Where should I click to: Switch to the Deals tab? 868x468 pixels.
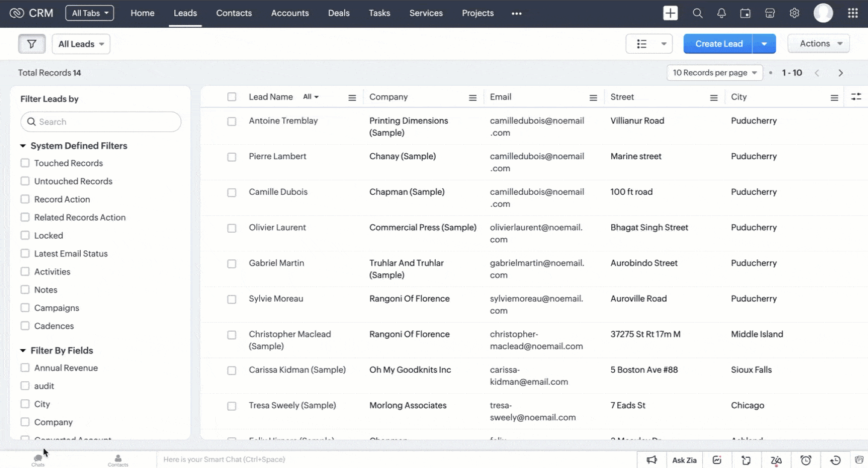338,13
